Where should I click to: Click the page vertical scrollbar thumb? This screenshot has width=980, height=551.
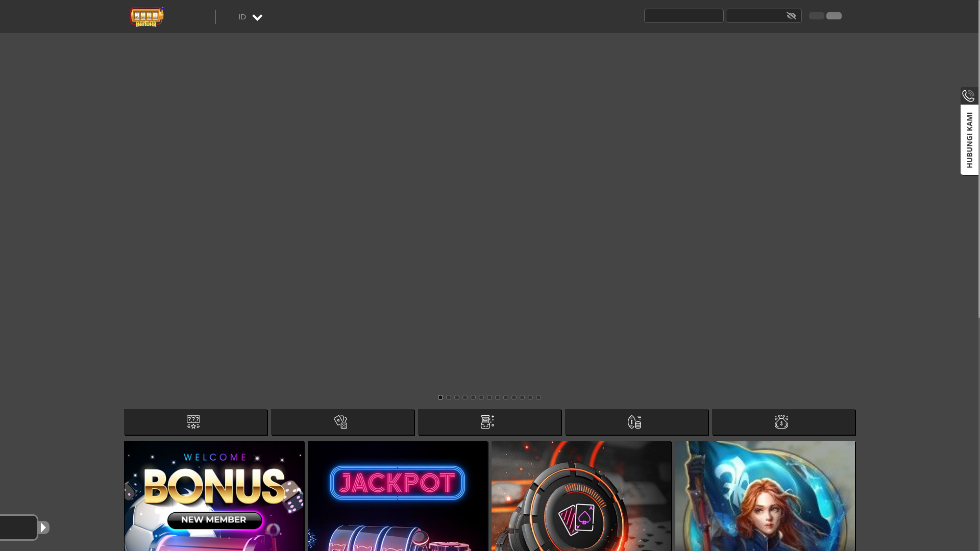[979, 159]
